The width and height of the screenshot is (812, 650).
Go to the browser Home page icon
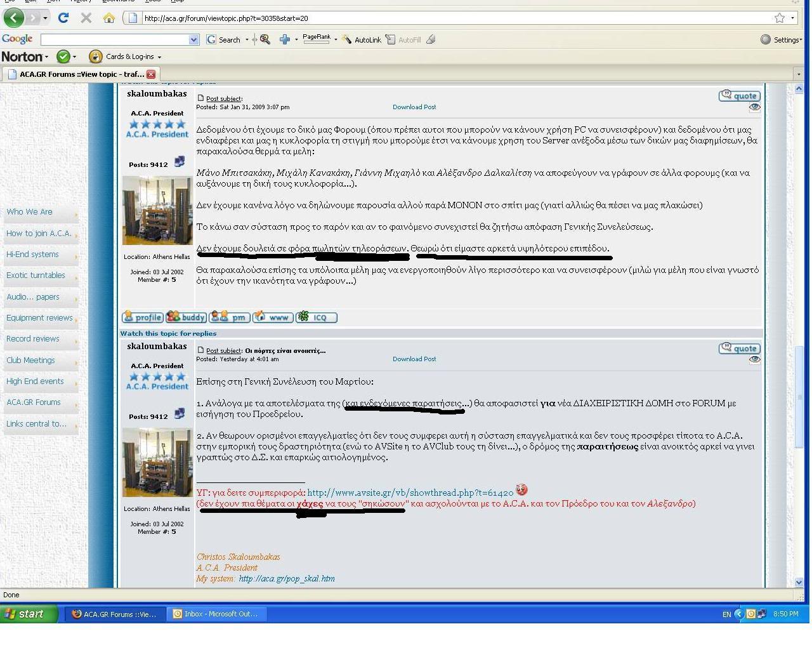point(109,18)
